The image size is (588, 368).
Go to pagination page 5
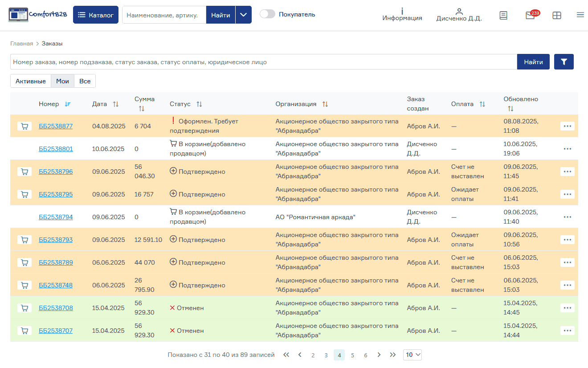(x=352, y=355)
